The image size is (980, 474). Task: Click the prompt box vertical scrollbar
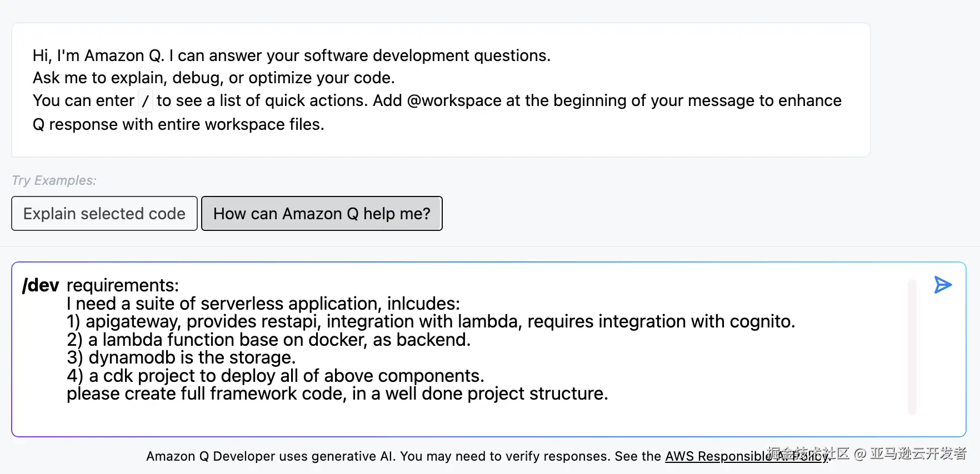[912, 347]
